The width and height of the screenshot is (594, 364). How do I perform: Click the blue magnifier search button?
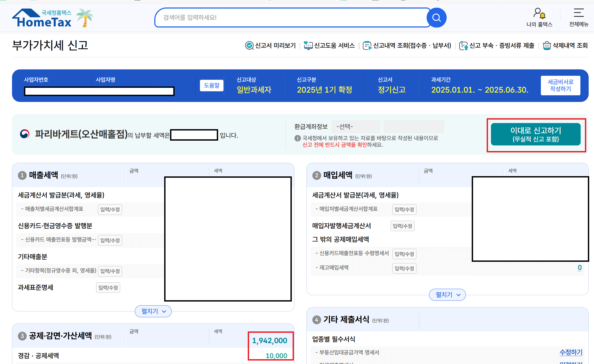click(436, 18)
